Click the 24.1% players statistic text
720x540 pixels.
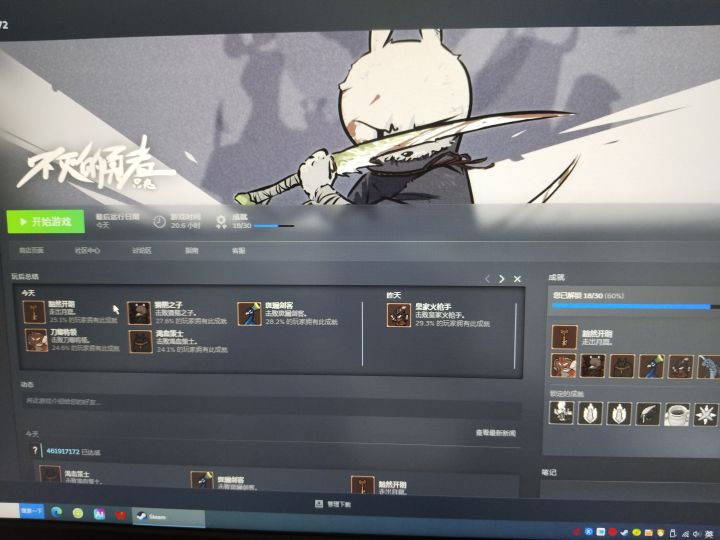[x=192, y=349]
